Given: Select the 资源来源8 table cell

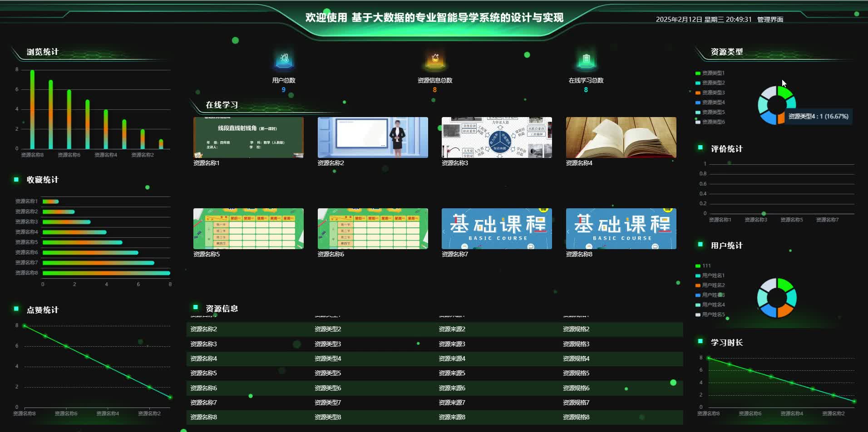Looking at the screenshot, I should point(452,417).
